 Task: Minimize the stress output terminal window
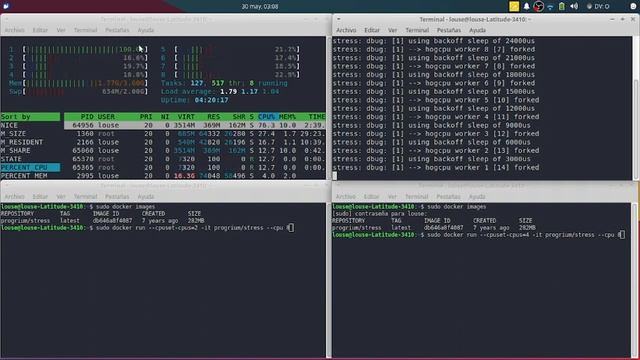612,19
